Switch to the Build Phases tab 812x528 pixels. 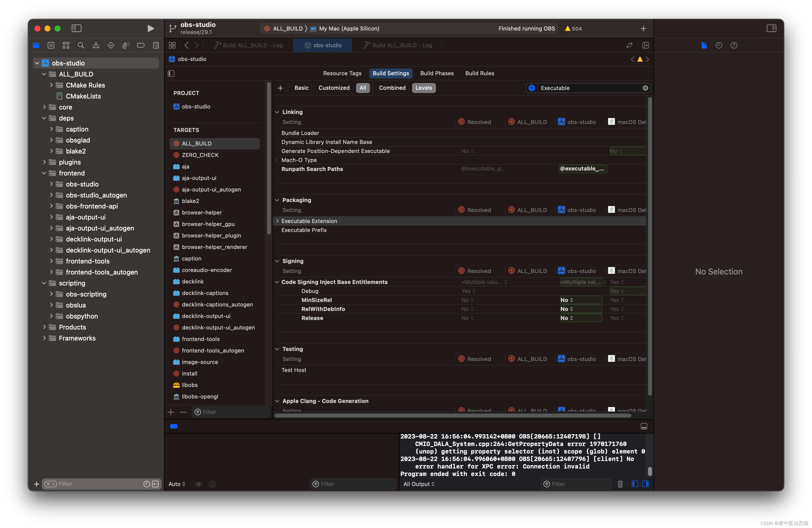(437, 73)
